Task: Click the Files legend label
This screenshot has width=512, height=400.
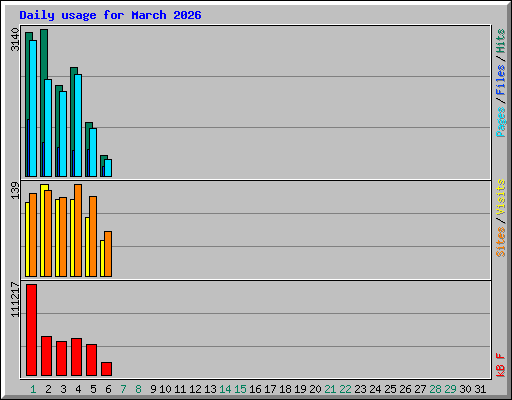Action: pyautogui.click(x=500, y=79)
